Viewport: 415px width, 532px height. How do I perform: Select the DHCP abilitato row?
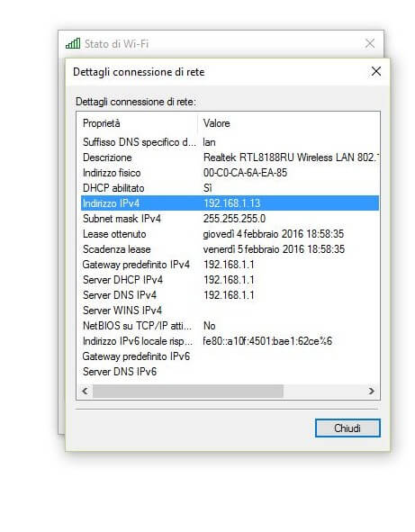[x=230, y=188]
